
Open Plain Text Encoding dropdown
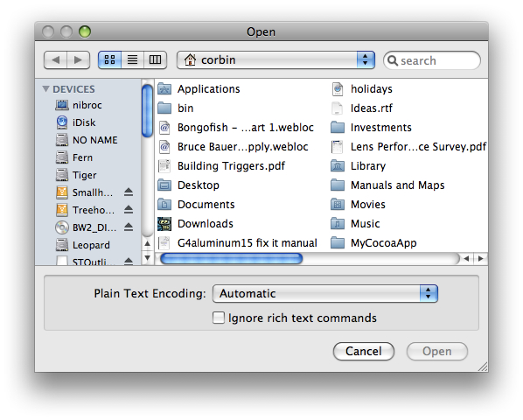pyautogui.click(x=325, y=294)
